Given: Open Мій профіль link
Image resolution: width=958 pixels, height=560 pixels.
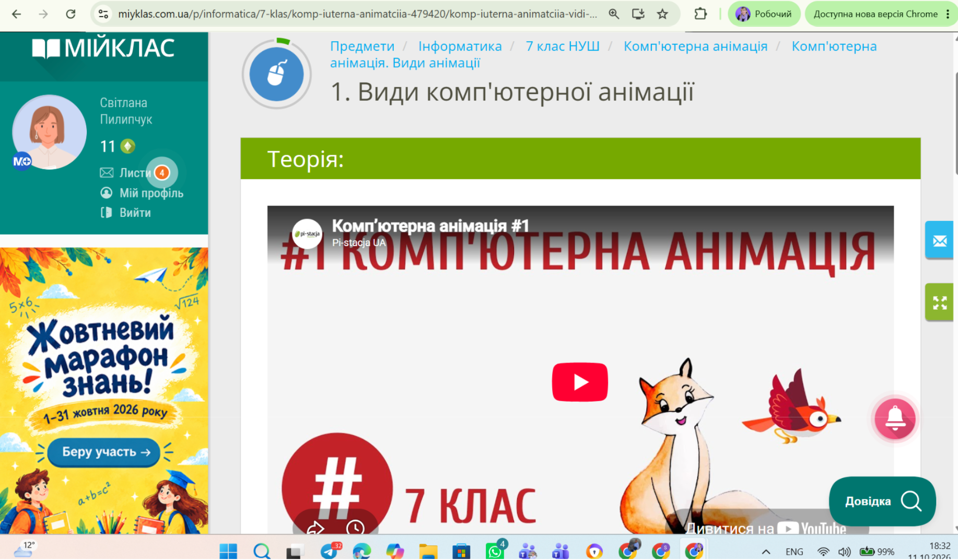Looking at the screenshot, I should point(151,193).
